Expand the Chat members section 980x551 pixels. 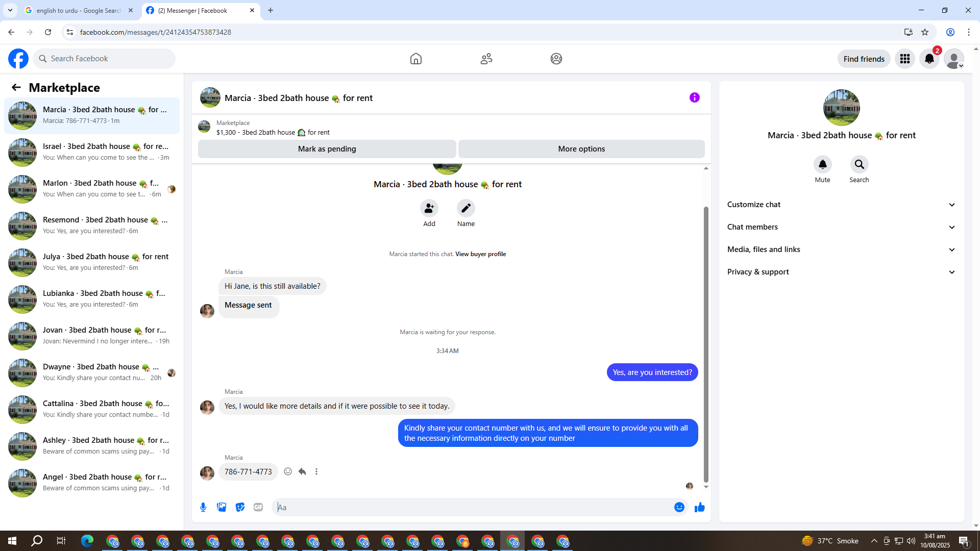point(841,227)
